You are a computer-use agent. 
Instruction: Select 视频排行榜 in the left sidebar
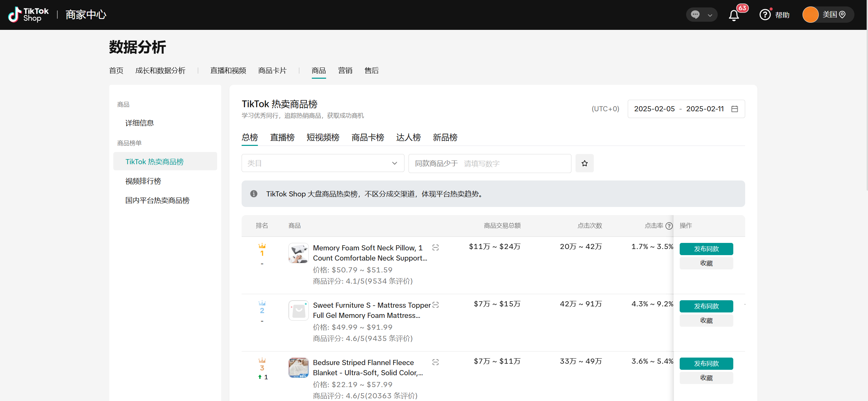[143, 181]
